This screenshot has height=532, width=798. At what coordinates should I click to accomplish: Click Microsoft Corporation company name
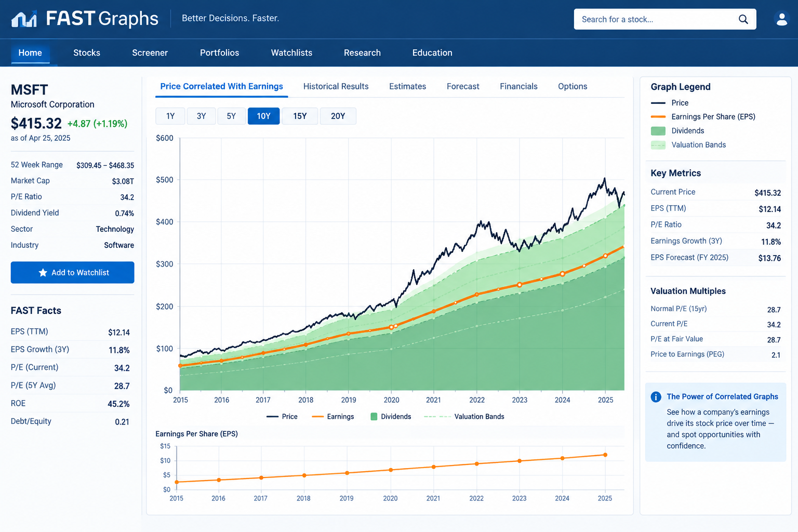(x=52, y=104)
